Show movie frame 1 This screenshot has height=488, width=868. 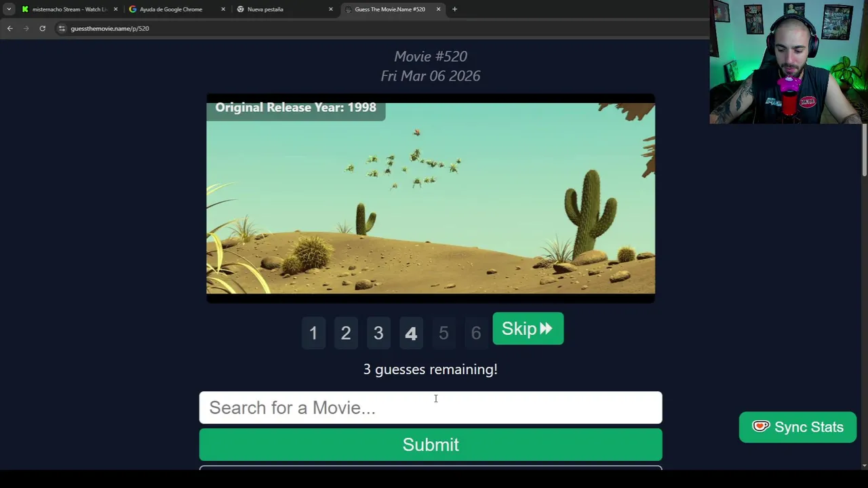click(x=313, y=333)
